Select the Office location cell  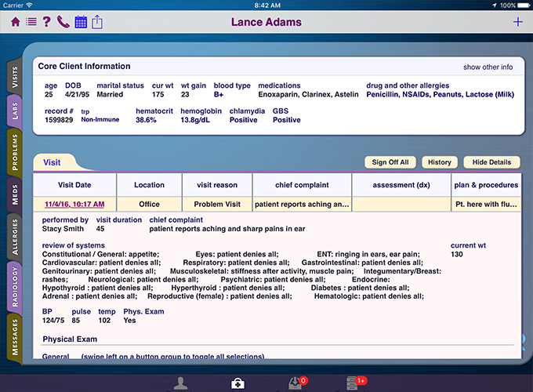(x=149, y=205)
